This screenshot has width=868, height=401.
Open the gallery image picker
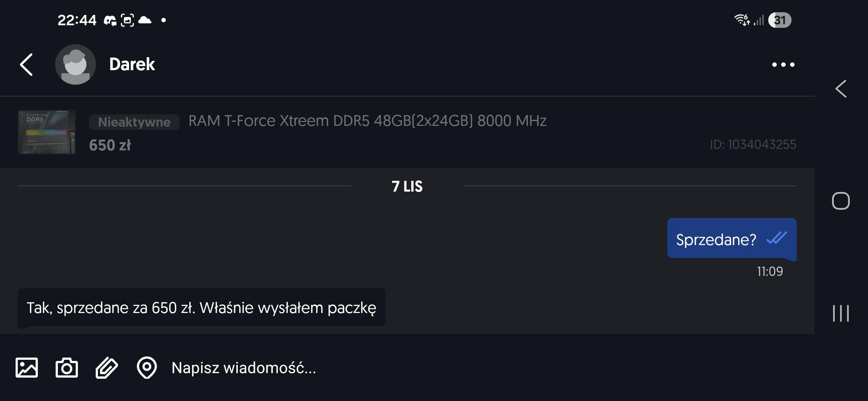click(27, 368)
